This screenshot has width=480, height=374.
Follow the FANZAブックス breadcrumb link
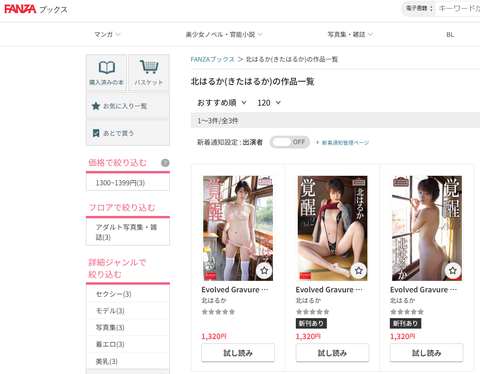[x=213, y=59]
